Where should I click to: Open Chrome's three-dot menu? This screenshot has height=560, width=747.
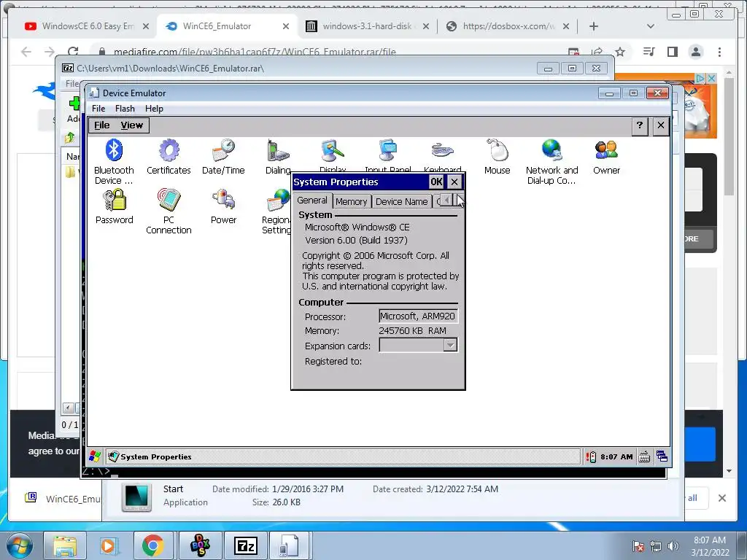click(x=720, y=52)
